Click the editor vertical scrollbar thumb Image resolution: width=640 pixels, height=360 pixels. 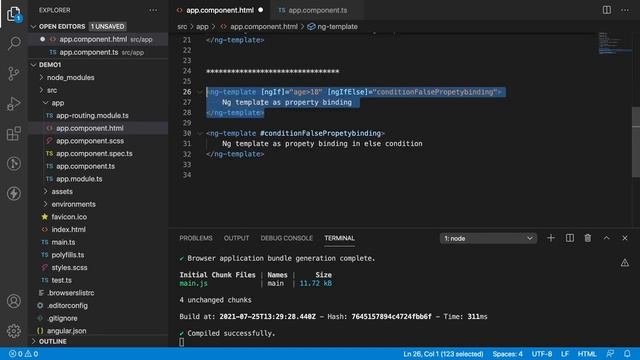[x=636, y=142]
